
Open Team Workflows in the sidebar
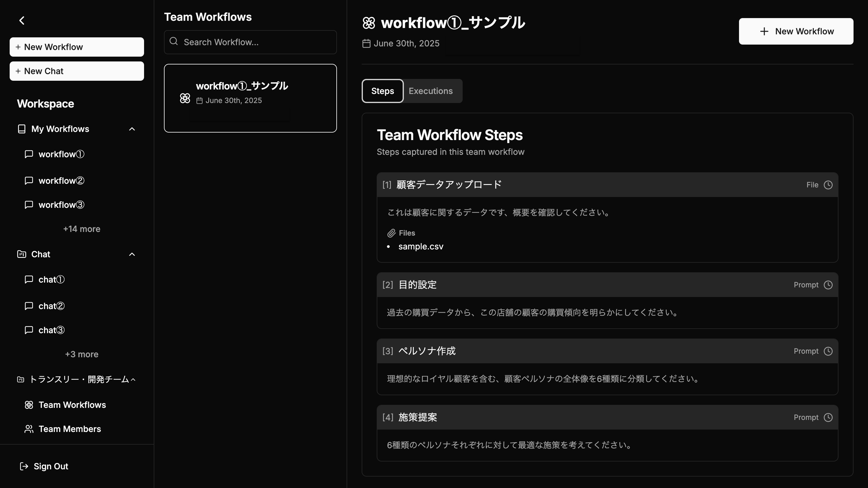(x=72, y=405)
